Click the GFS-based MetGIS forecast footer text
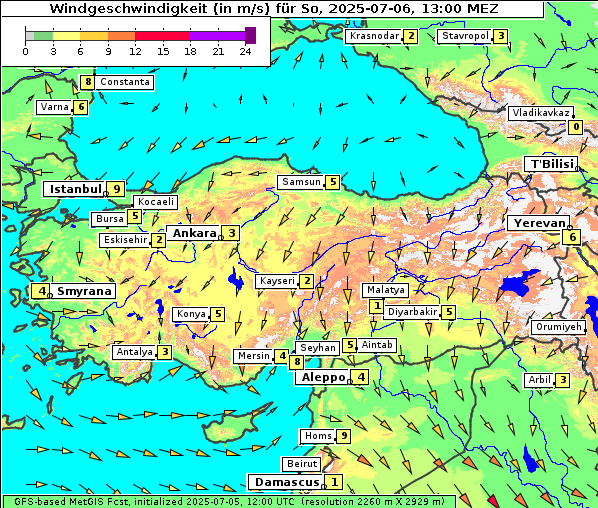598x508 pixels. 229,502
